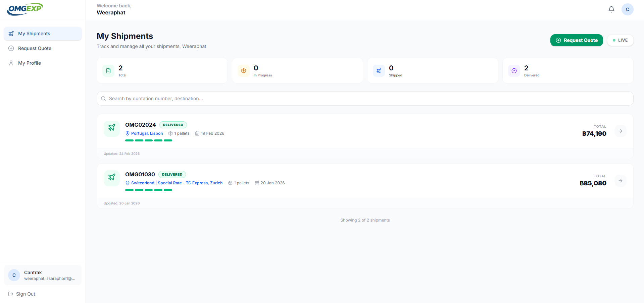Click shipment number OMG02024
644x303 pixels.
[x=140, y=125]
